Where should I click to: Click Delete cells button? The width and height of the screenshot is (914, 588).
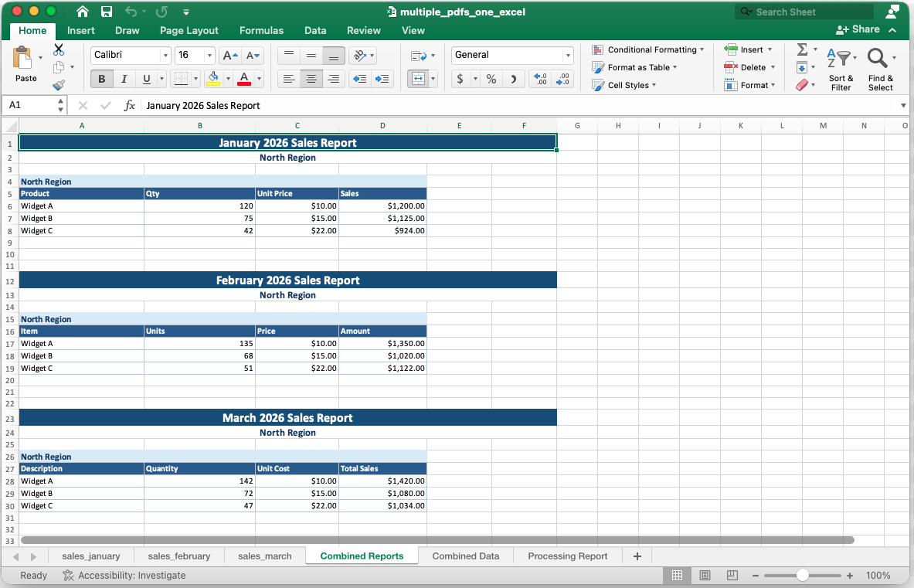pos(749,67)
